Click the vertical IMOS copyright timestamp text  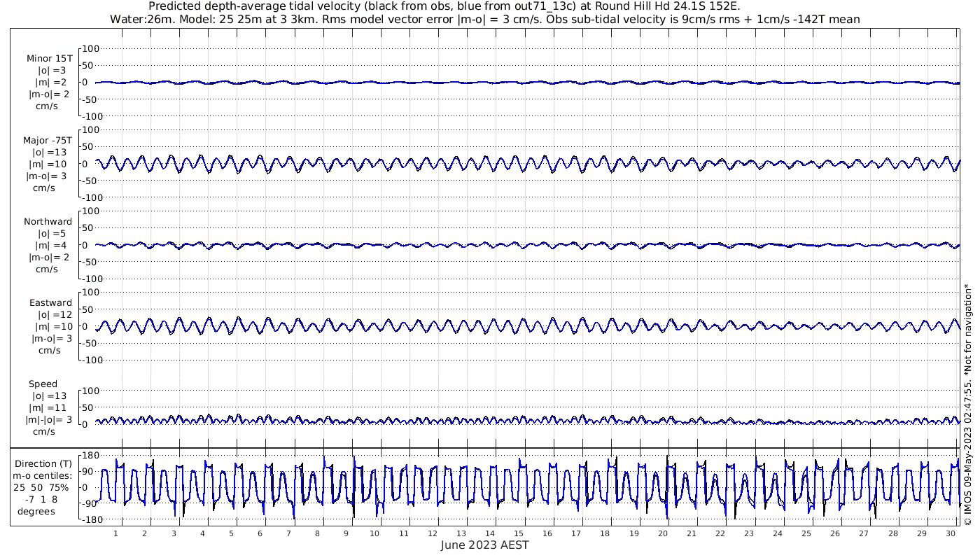click(x=968, y=404)
